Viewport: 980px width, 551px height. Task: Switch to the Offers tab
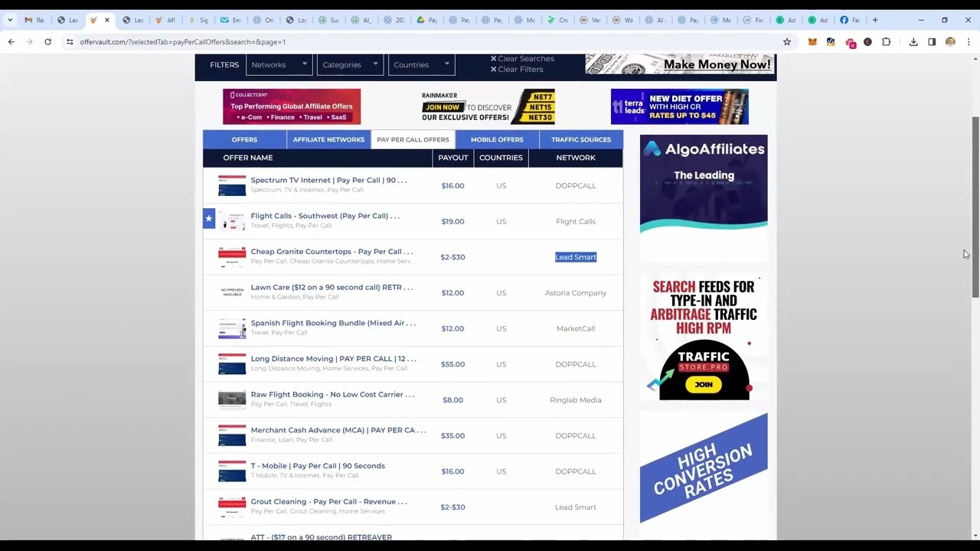pos(244,139)
